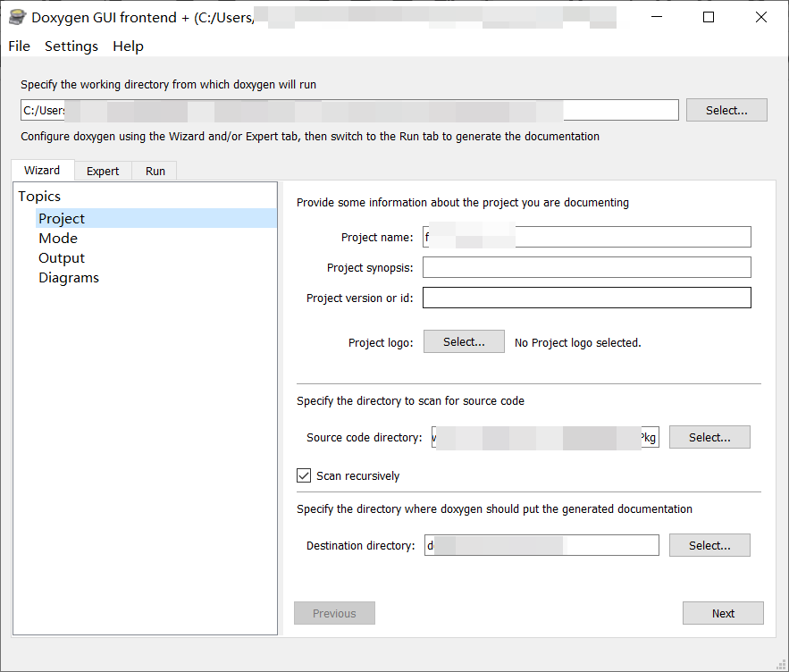Click the Project synopsis field
The image size is (789, 672).
pyautogui.click(x=586, y=267)
